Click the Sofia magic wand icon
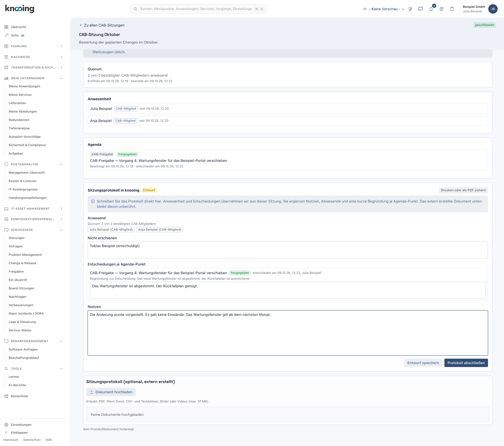The image size is (504, 446). click(x=6, y=35)
